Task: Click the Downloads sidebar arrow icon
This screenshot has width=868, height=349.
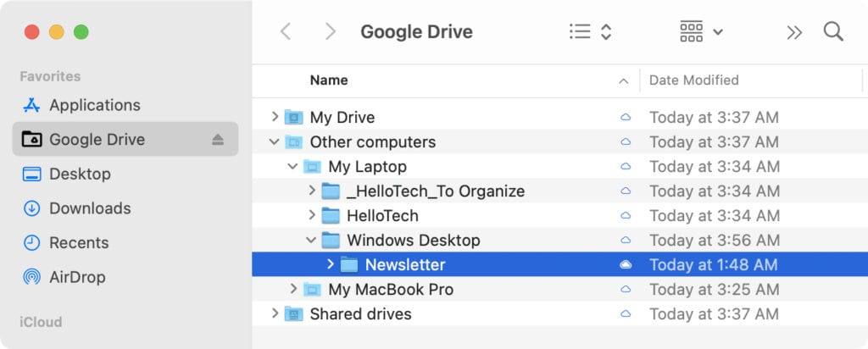Action: tap(31, 208)
